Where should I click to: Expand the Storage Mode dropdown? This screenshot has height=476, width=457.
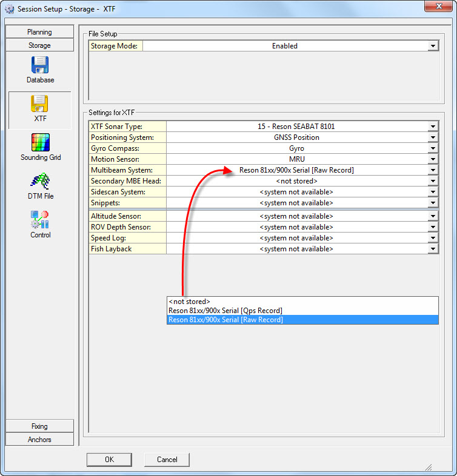(x=433, y=46)
